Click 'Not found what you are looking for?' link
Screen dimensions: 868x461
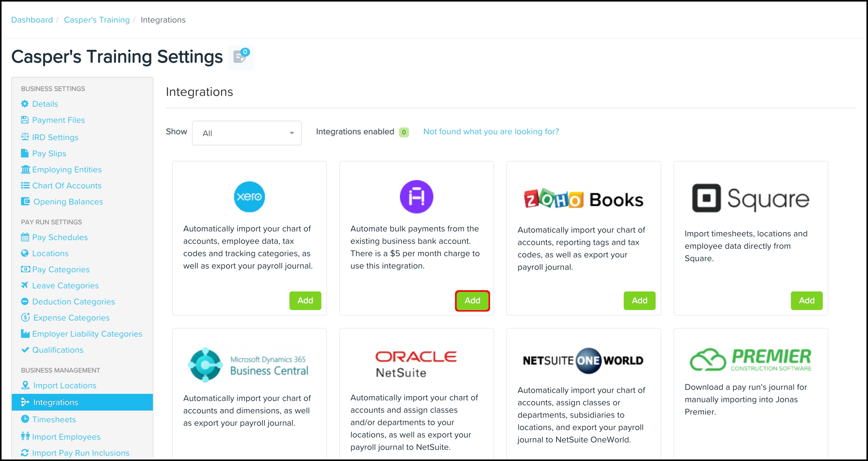click(491, 132)
